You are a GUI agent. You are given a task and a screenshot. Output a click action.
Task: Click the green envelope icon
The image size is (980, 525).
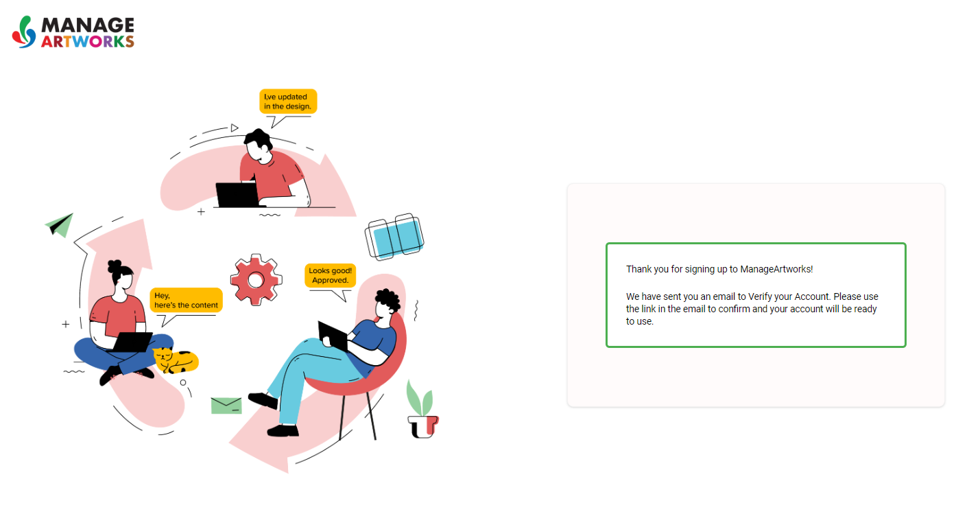coord(226,405)
